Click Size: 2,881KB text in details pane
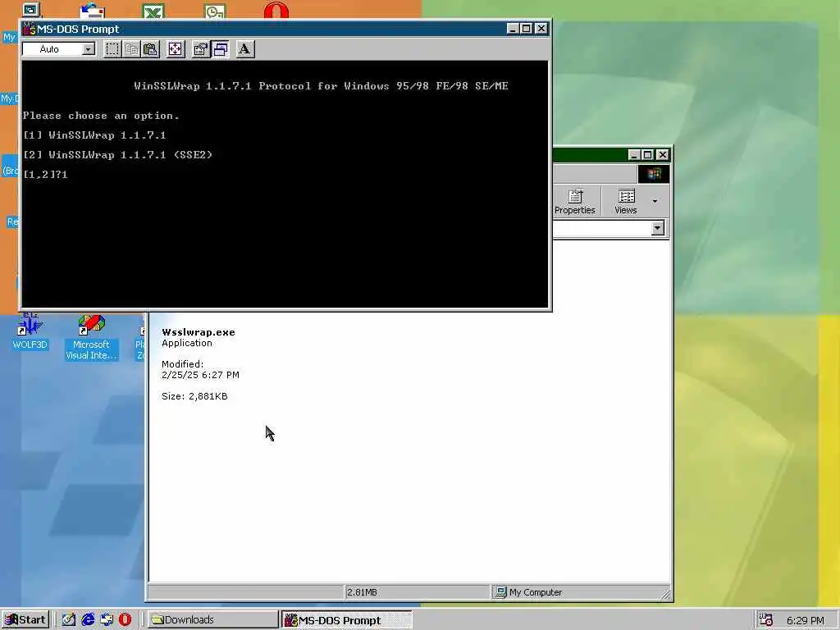The height and width of the screenshot is (630, 840). click(x=194, y=396)
